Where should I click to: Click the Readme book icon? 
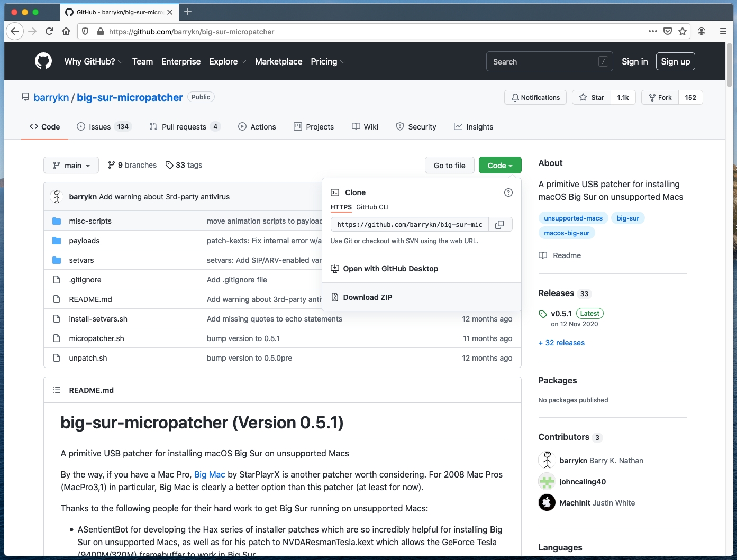pyautogui.click(x=543, y=255)
